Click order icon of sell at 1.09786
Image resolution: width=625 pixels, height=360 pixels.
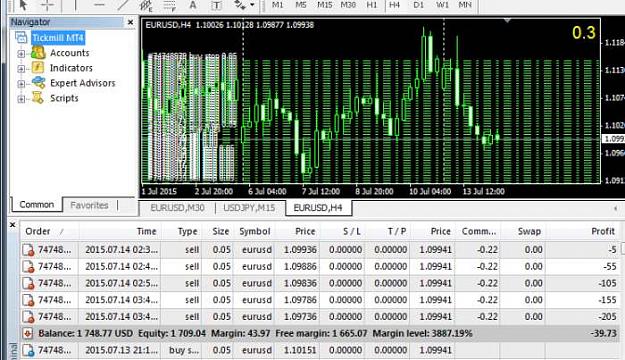point(28,300)
